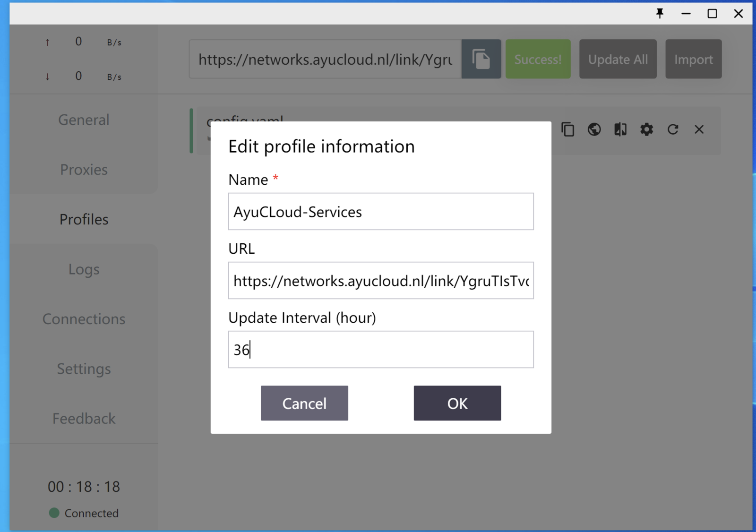Click the Import button
This screenshot has height=532, width=756.
pyautogui.click(x=693, y=59)
